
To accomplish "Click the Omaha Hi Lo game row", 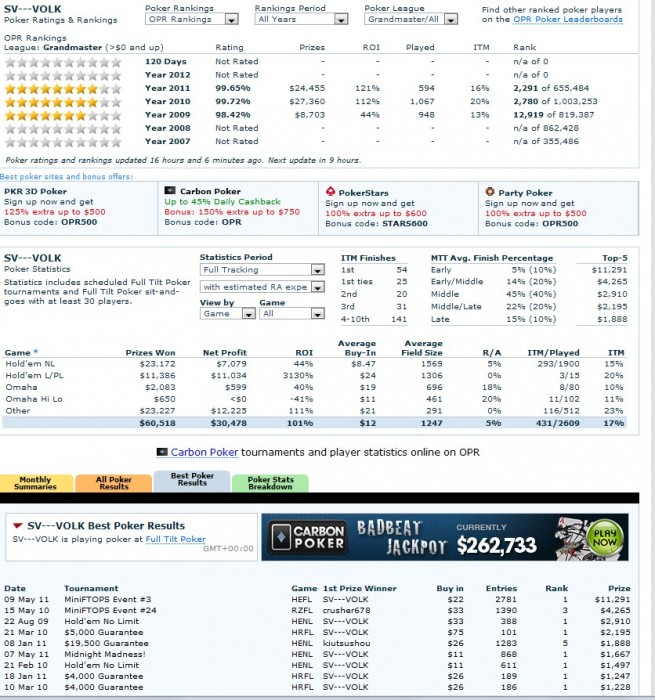I will pos(314,399).
